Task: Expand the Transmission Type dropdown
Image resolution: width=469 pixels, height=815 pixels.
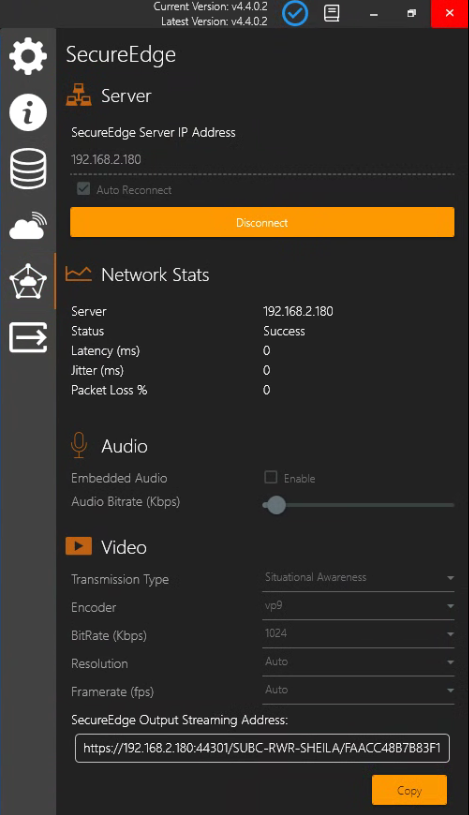Action: [x=358, y=578]
